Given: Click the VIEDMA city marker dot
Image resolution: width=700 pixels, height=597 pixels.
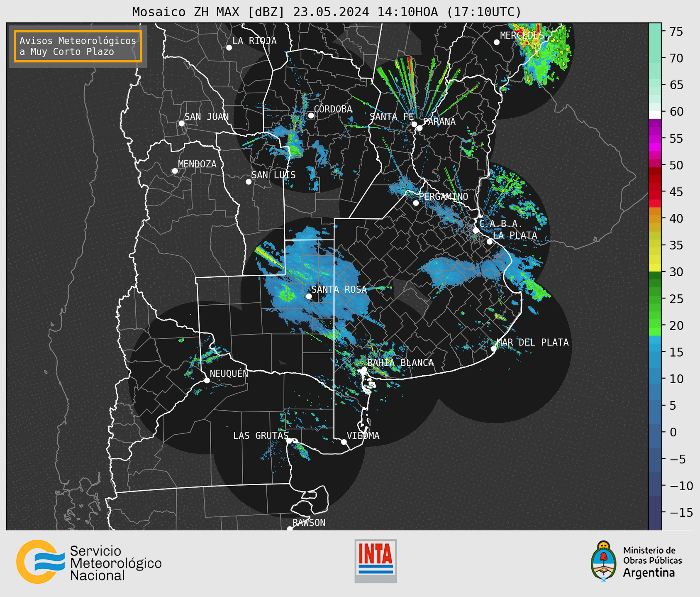Looking at the screenshot, I should coord(344,442).
